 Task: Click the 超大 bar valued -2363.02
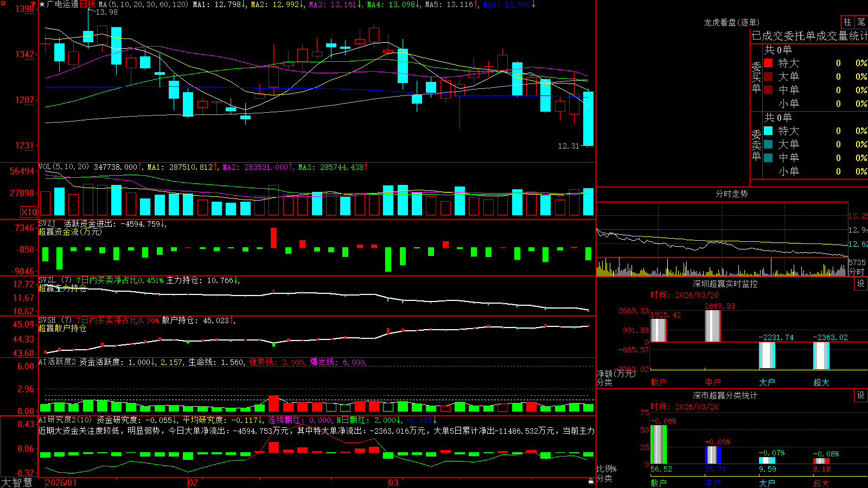(821, 356)
